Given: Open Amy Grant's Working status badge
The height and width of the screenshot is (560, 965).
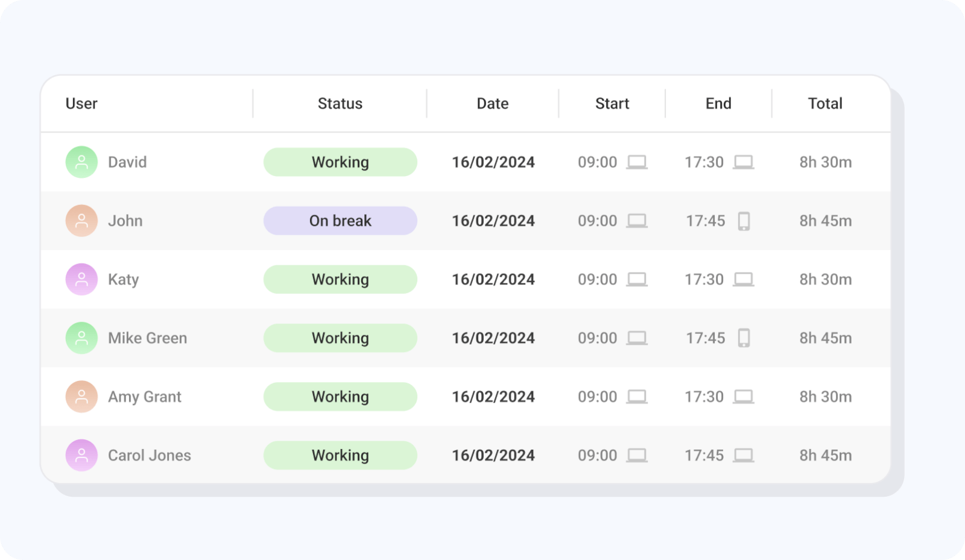Looking at the screenshot, I should pos(340,397).
